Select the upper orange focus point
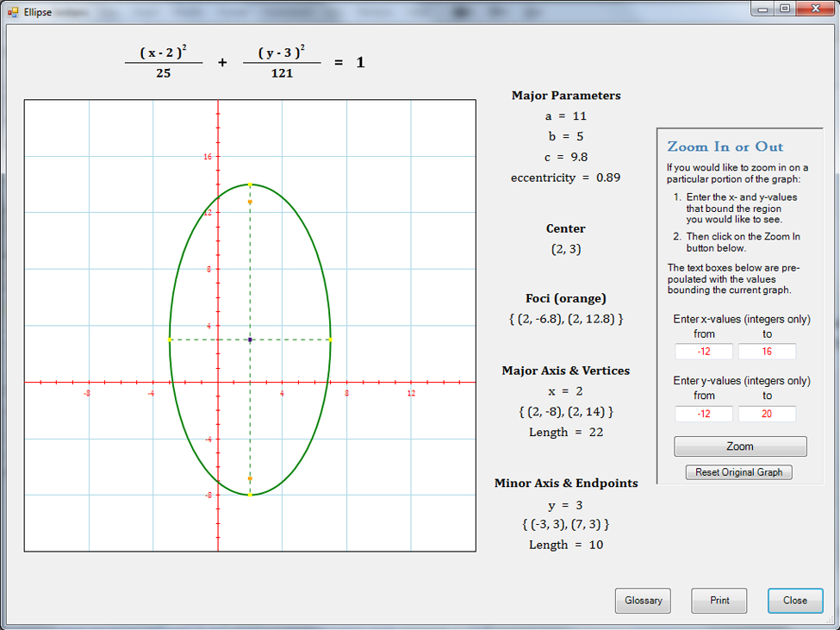The image size is (840, 630). [250, 202]
